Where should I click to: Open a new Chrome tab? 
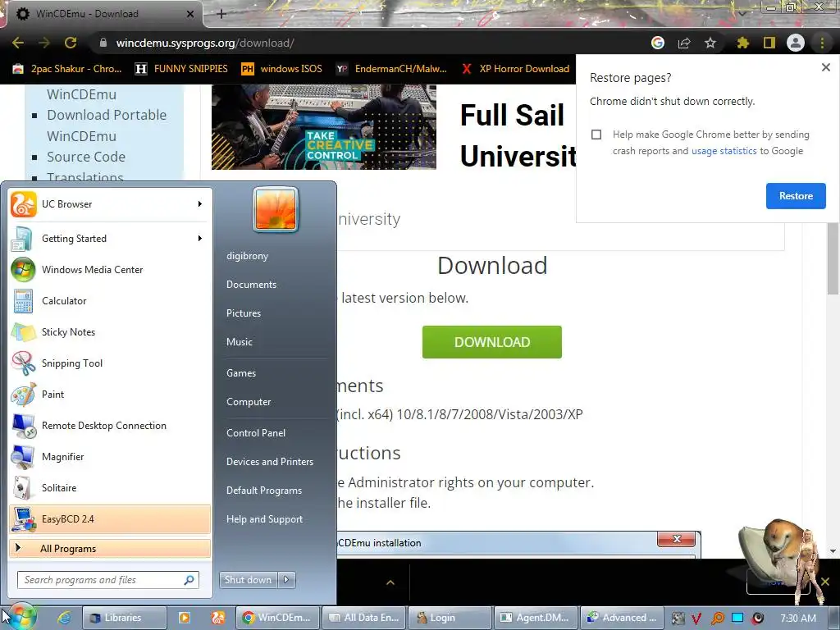click(x=221, y=14)
